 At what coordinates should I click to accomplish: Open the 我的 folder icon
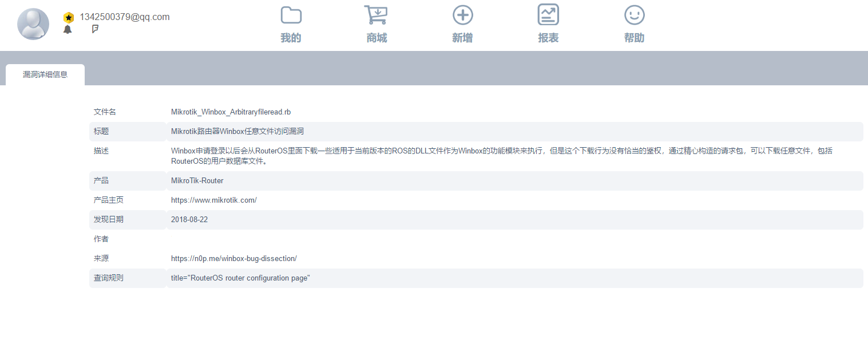[291, 15]
